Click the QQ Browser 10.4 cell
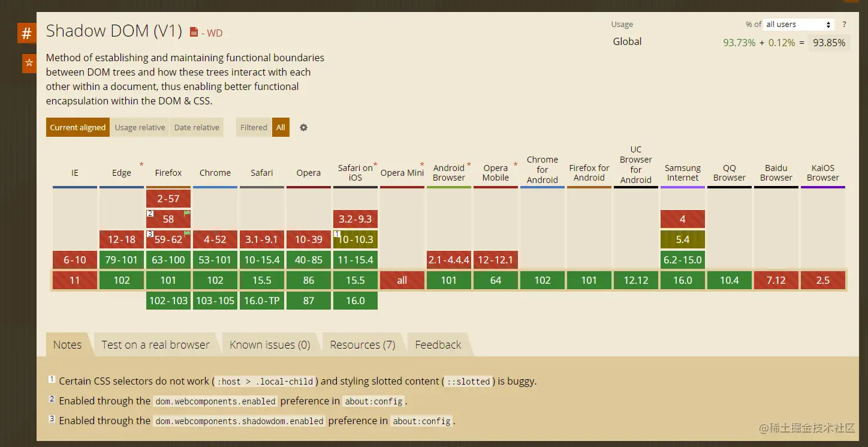The image size is (868, 447). [730, 280]
